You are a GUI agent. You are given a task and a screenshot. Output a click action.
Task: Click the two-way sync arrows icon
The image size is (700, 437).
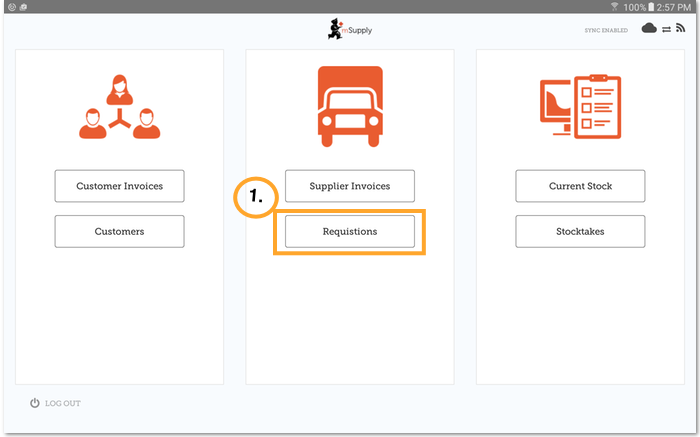click(x=666, y=29)
